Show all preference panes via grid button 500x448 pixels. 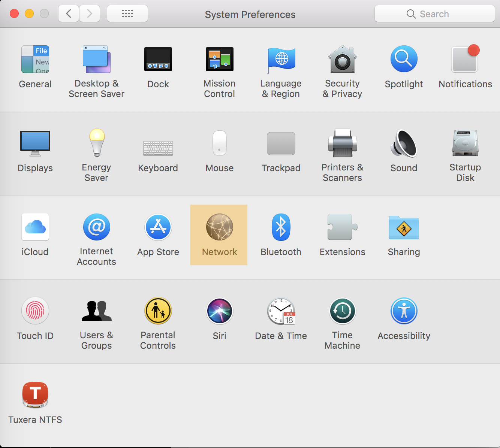point(127,13)
